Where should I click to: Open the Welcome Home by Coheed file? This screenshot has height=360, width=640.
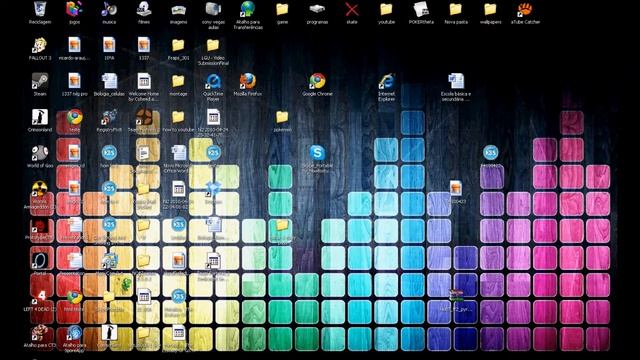click(144, 81)
